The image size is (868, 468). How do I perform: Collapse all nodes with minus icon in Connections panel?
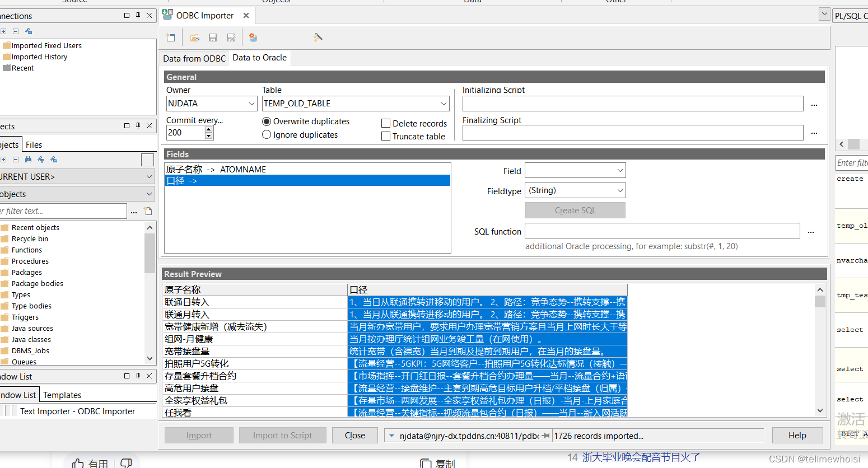[x=15, y=31]
